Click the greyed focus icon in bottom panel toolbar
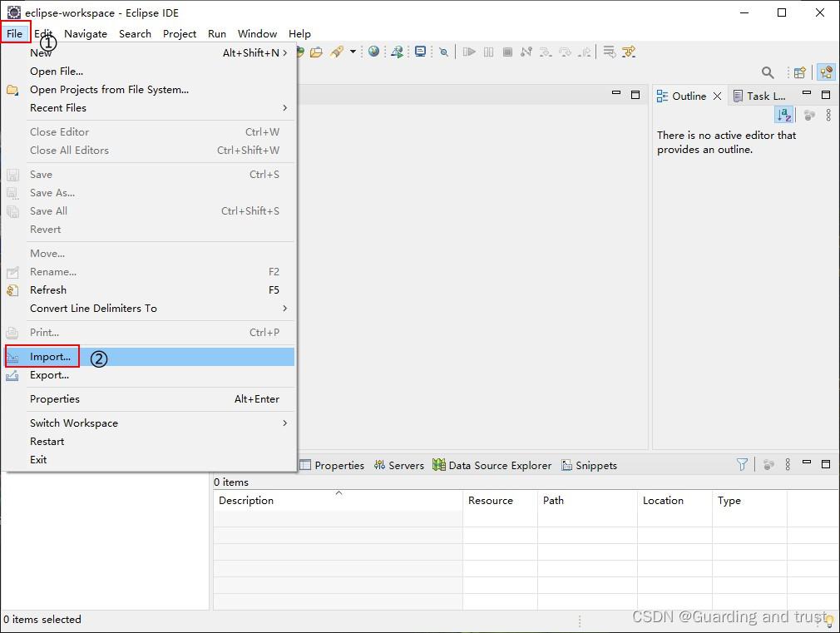Image resolution: width=840 pixels, height=633 pixels. (x=768, y=465)
